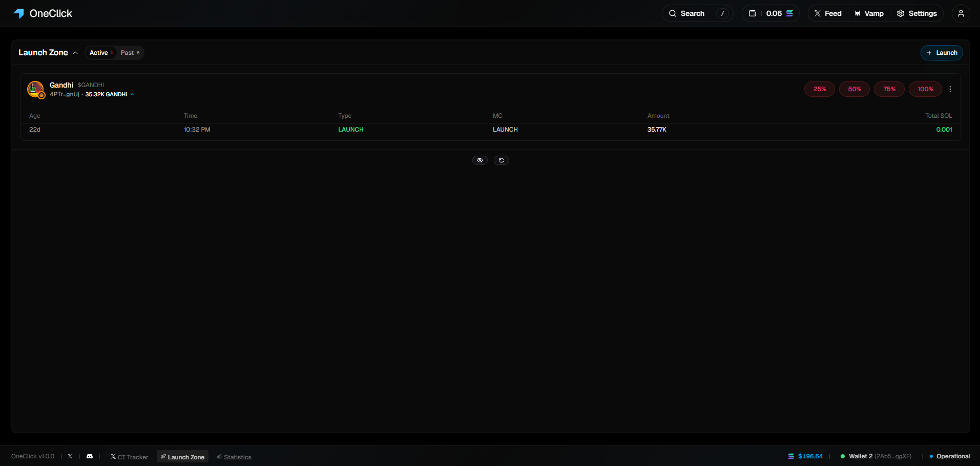Switch to the Past tab
This screenshot has width=980, height=466.
(130, 53)
